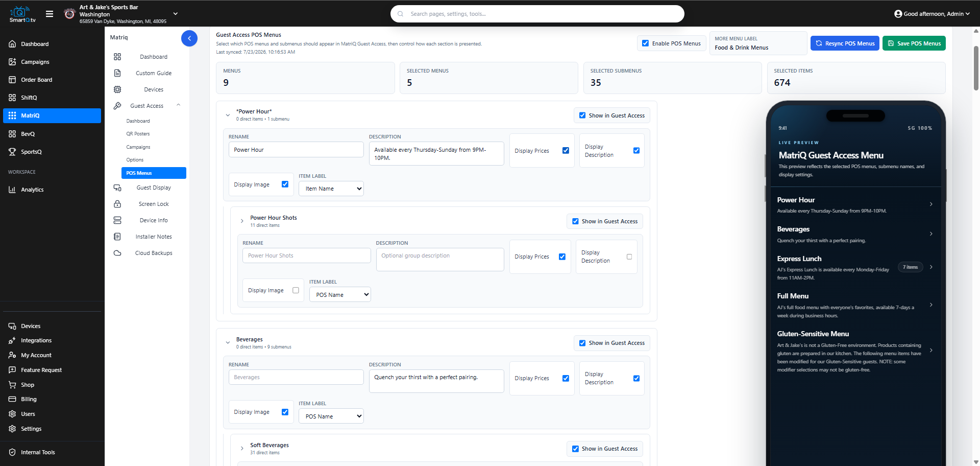The width and height of the screenshot is (980, 466).
Task: Click the BevQ icon
Action: click(x=12, y=134)
